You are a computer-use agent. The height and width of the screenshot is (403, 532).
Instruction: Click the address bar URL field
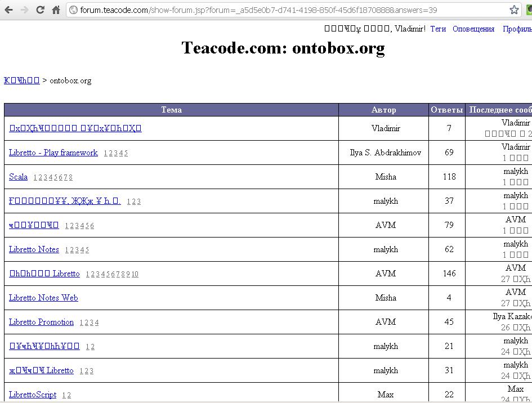pos(281,10)
